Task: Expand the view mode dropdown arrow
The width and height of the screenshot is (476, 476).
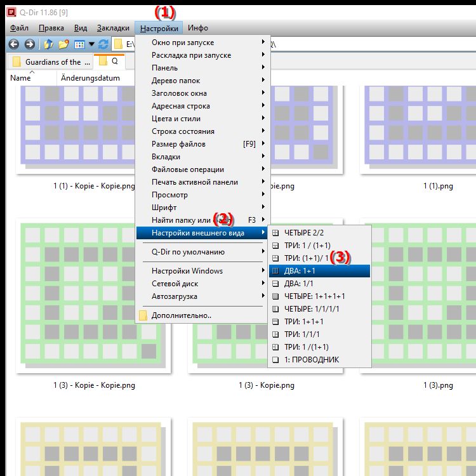Action: pyautogui.click(x=91, y=44)
